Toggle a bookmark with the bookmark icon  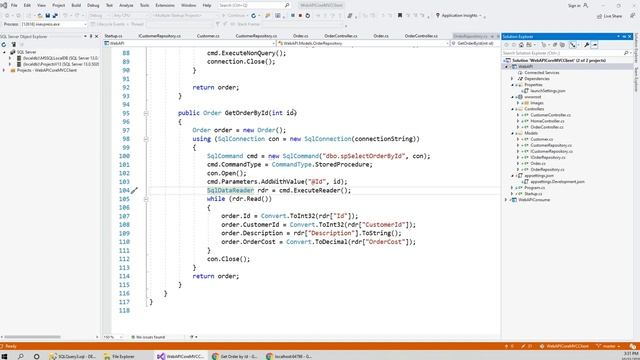[400, 16]
